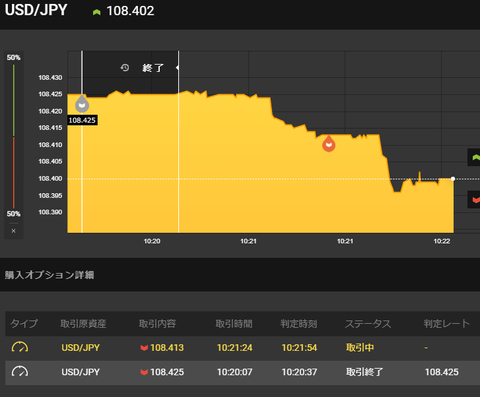Click the gauge icon in the 108.425 row
Screen dimensions: 480x397
tap(20, 372)
